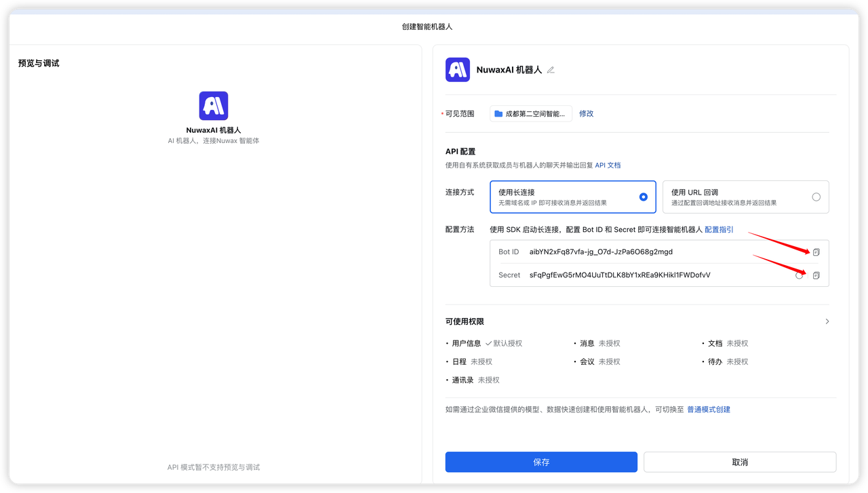Image resolution: width=868 pixels, height=493 pixels.
Task: Edit the robot name with pencil icon
Action: [551, 70]
